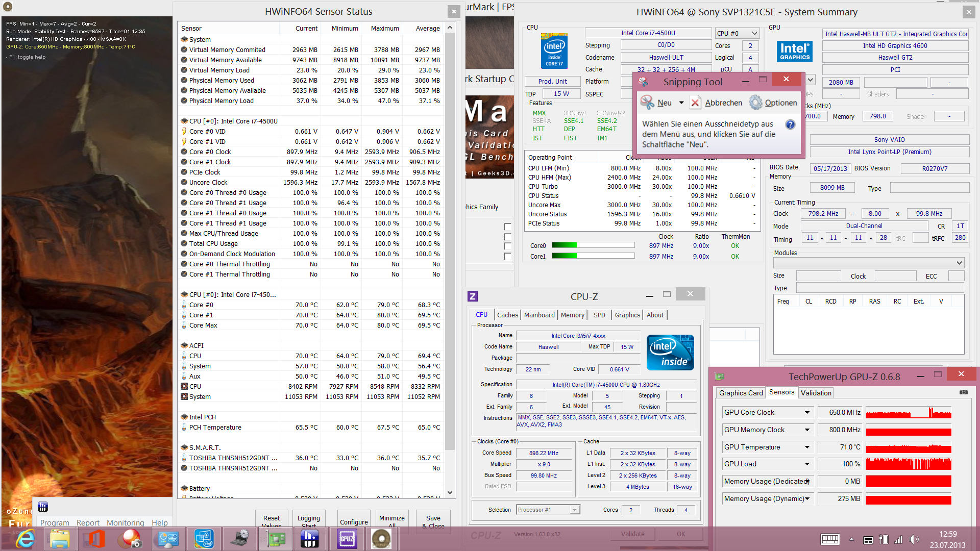980x551 pixels.
Task: Select the Validation tab in GPU-Z
Action: (816, 393)
